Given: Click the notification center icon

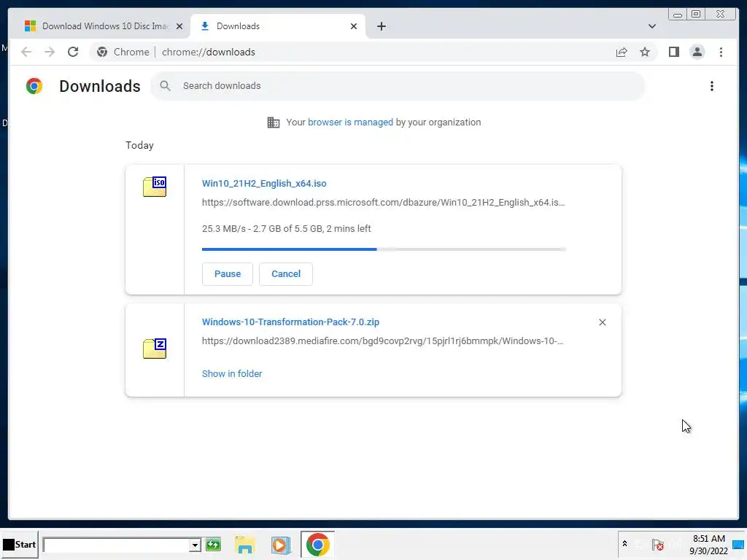Looking at the screenshot, I should click(x=740, y=544).
